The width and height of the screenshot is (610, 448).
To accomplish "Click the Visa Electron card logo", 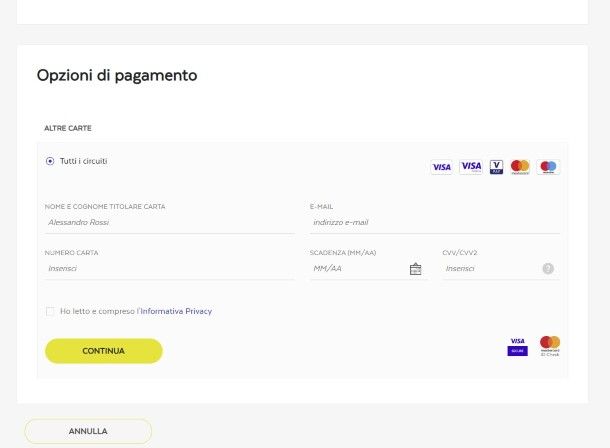I will (470, 167).
